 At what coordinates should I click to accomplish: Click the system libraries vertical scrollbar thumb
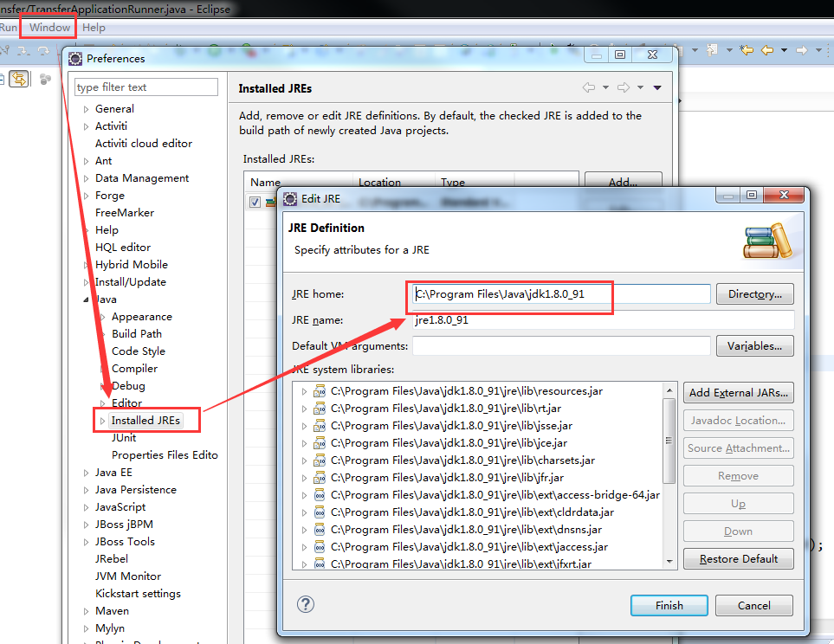click(x=669, y=441)
